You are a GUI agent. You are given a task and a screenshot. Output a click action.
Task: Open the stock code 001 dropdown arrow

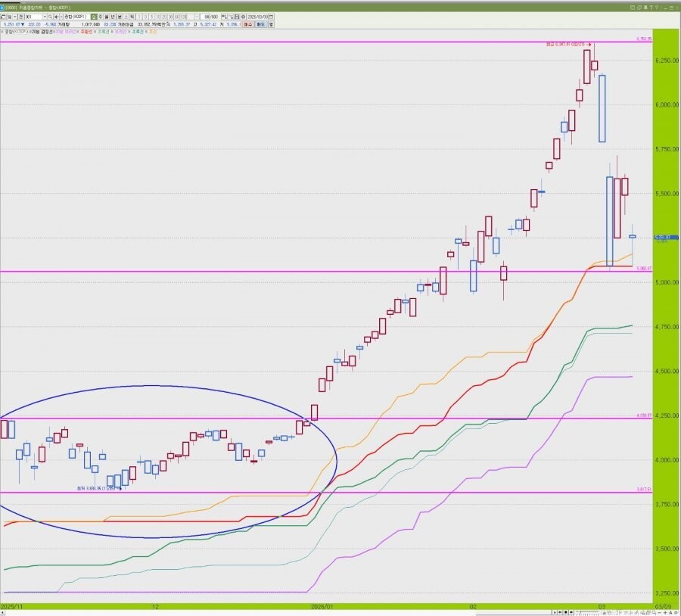(x=45, y=17)
